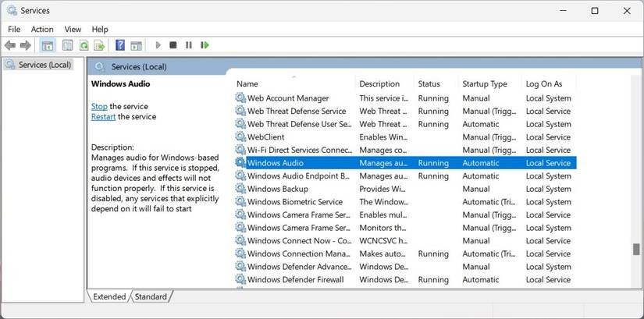Click the Restart the service link

click(x=103, y=117)
